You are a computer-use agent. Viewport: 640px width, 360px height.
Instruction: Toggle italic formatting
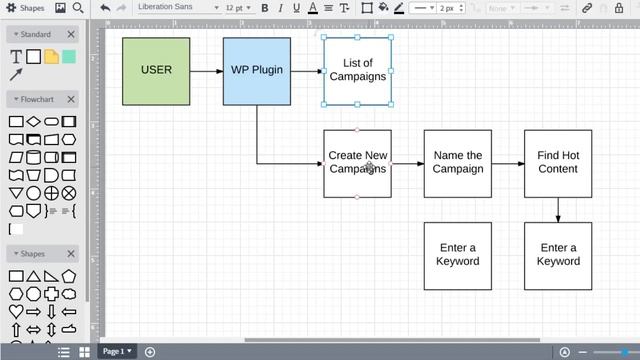pyautogui.click(x=280, y=8)
